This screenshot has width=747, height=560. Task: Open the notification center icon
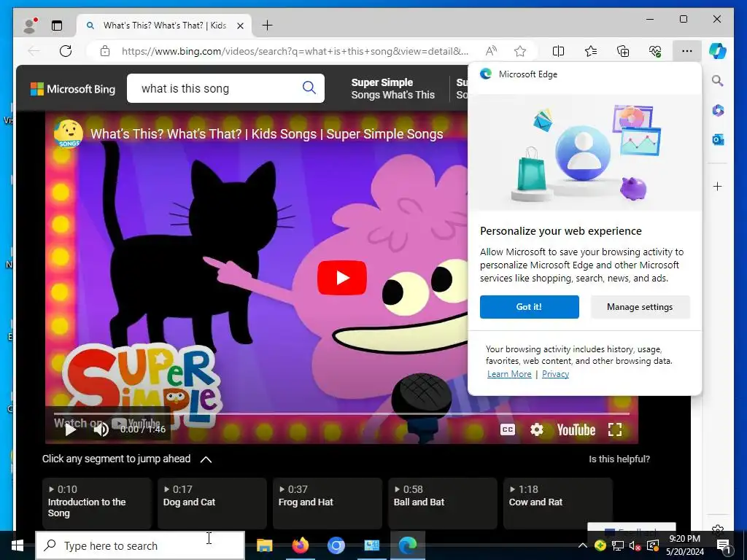[724, 546]
